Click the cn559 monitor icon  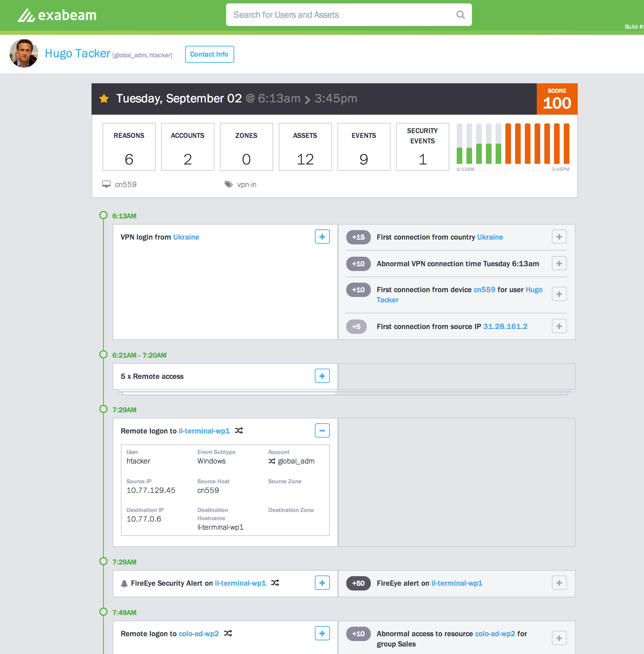(x=106, y=184)
